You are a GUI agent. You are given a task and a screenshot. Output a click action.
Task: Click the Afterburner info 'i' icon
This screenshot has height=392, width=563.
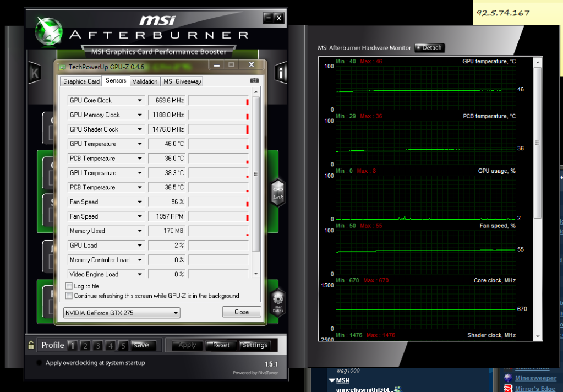coord(281,73)
